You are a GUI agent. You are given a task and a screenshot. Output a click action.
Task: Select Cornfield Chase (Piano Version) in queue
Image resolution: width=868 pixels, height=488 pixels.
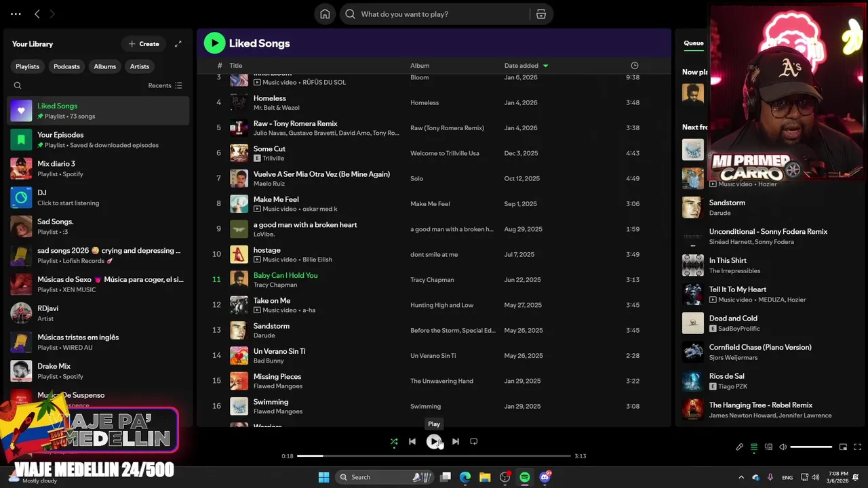click(x=760, y=347)
